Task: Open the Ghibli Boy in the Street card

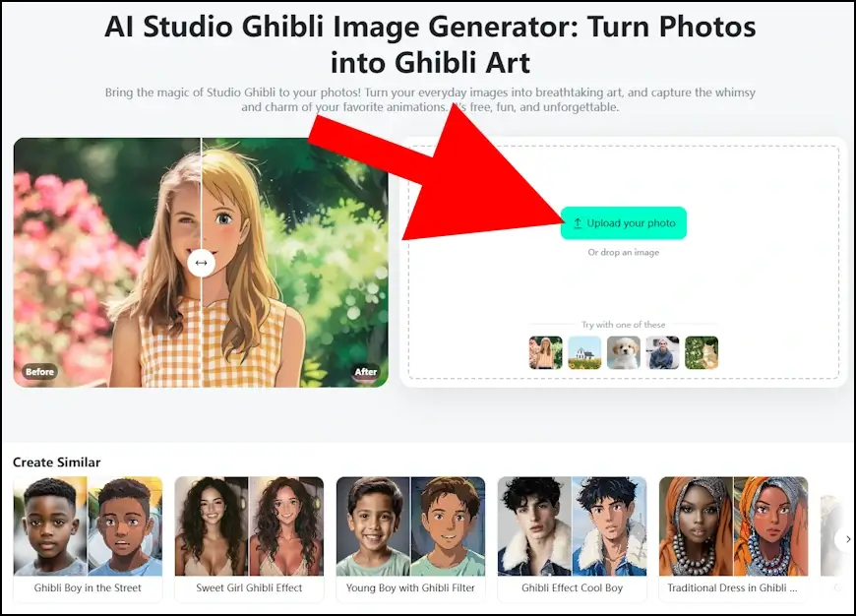Action: 88,539
